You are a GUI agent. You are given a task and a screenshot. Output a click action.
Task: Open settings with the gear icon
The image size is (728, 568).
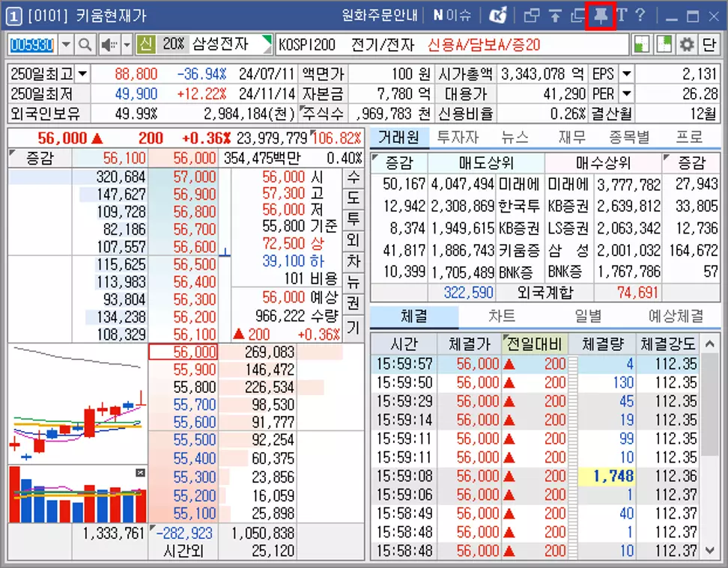pos(686,45)
